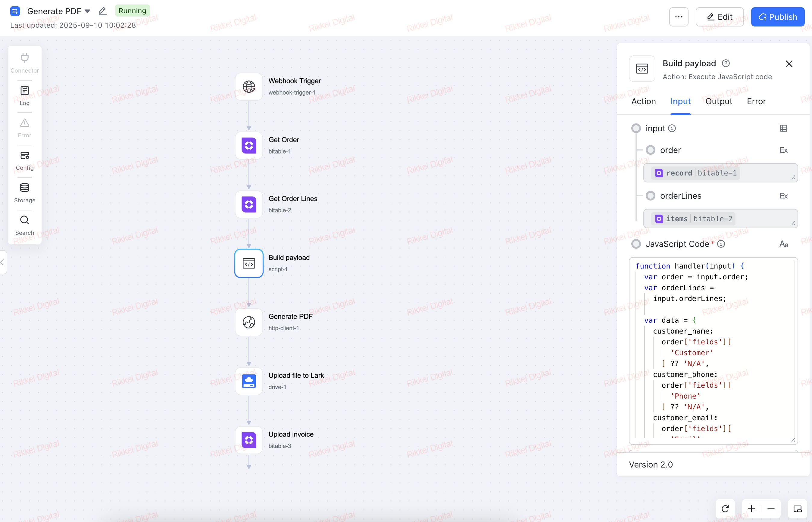The image size is (812, 522).
Task: Click the help icon next to Build payload
Action: click(726, 64)
